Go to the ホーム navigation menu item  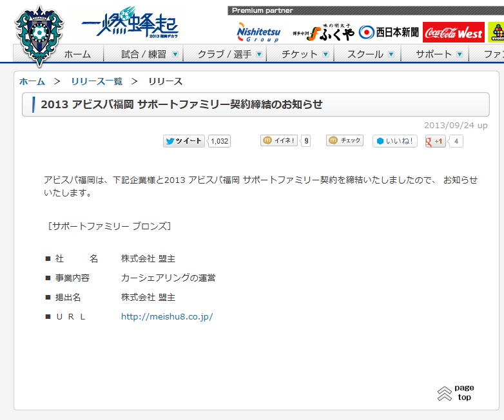pyautogui.click(x=77, y=54)
